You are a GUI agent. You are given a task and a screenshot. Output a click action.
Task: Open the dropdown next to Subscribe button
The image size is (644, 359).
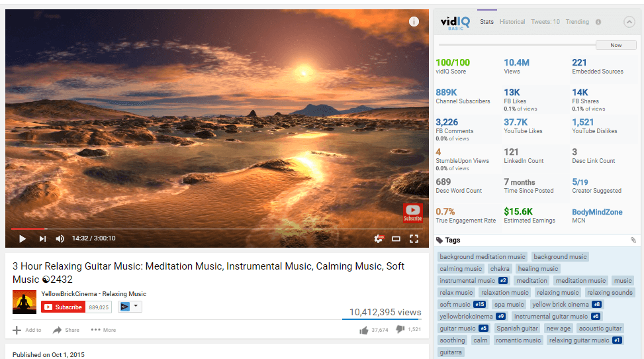(x=130, y=307)
